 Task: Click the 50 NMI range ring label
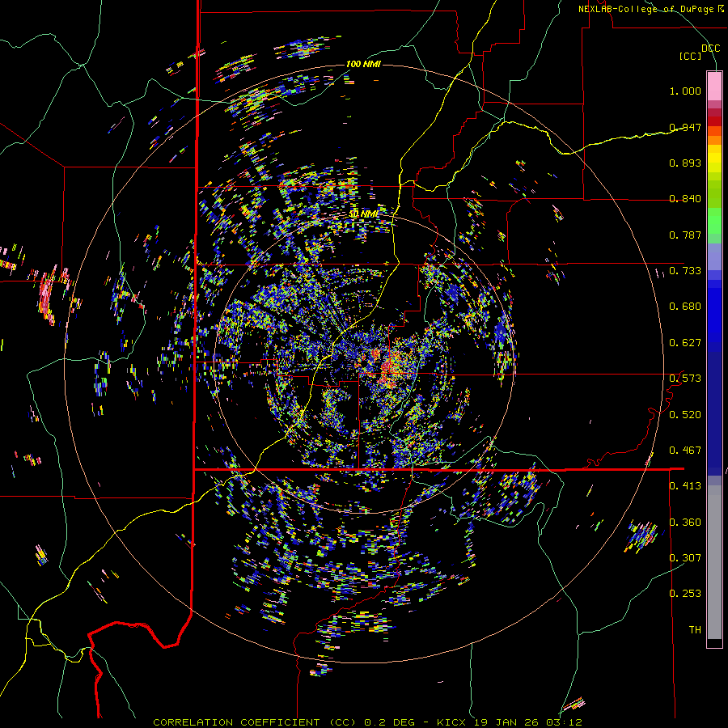(x=364, y=214)
